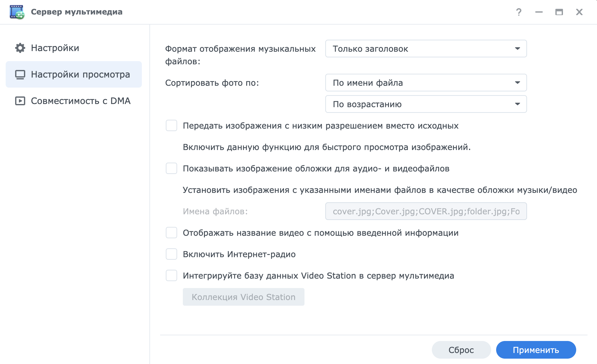The width and height of the screenshot is (597, 364).
Task: Maximize the Сервер мультимедиа window
Action: pyautogui.click(x=559, y=12)
